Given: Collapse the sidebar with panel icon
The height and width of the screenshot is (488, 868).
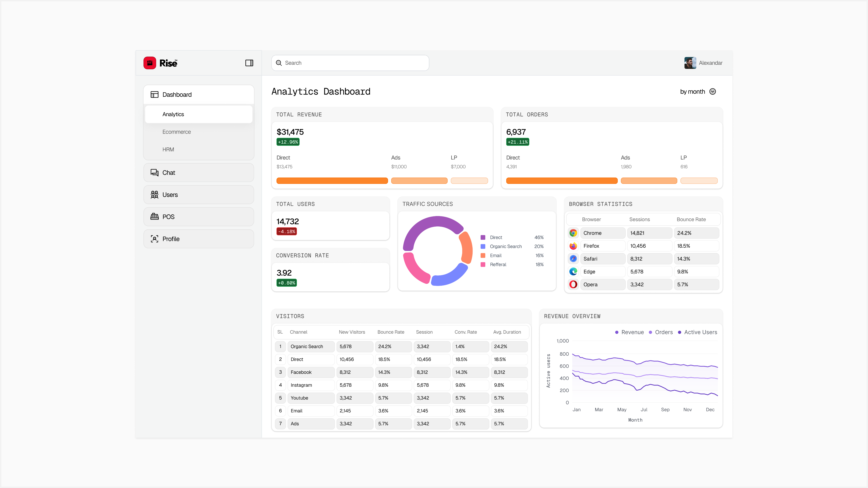Looking at the screenshot, I should [x=249, y=63].
